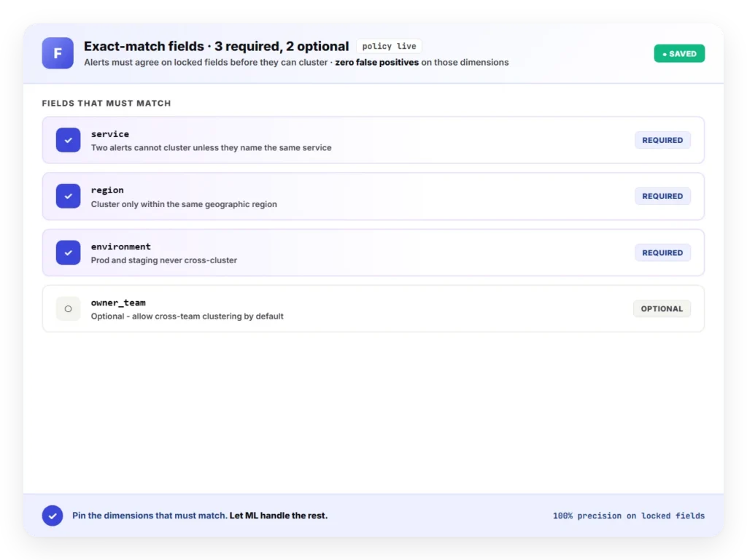
Task: Select the 'service' field name
Action: [110, 134]
